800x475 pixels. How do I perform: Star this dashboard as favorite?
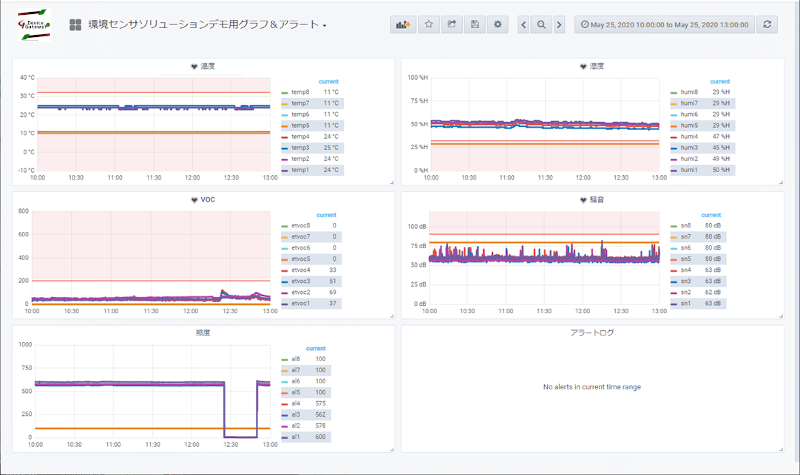click(428, 24)
